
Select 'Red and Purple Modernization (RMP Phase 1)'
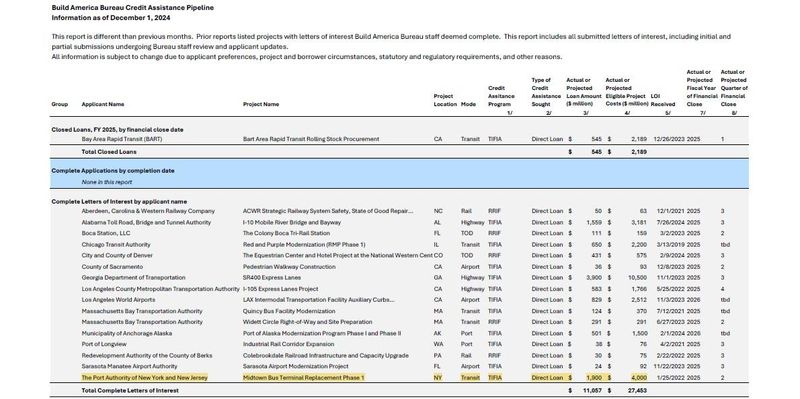point(304,244)
